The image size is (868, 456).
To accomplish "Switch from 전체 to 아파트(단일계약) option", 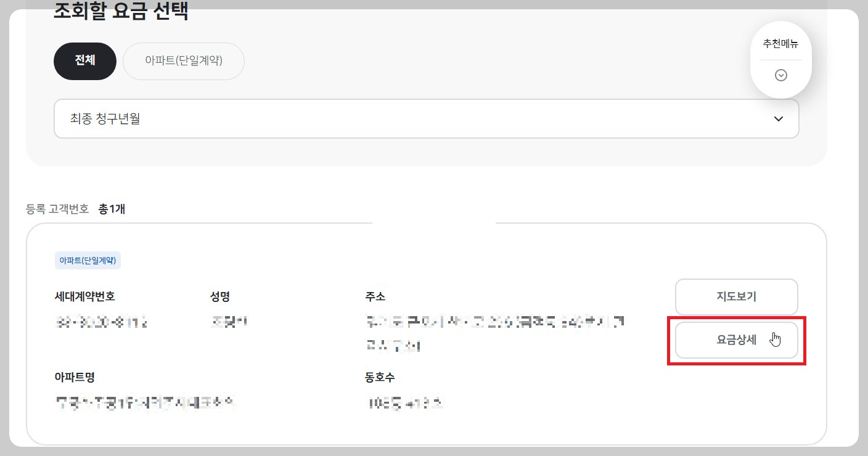I will click(183, 61).
